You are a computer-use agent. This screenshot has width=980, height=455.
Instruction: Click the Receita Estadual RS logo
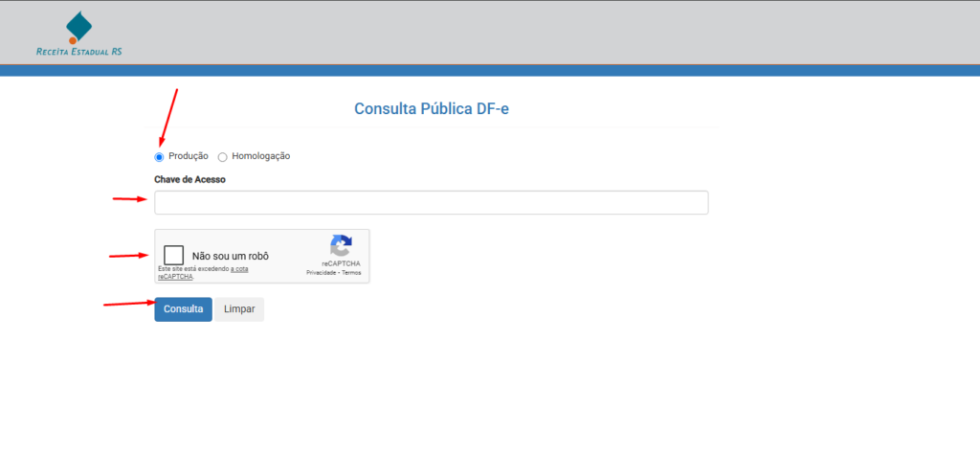pos(78,33)
